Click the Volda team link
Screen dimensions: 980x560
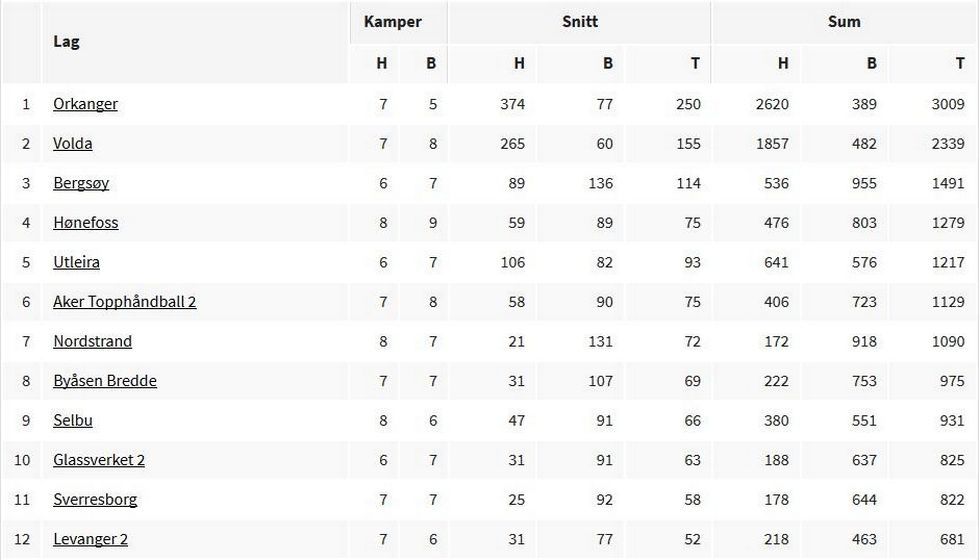72,143
